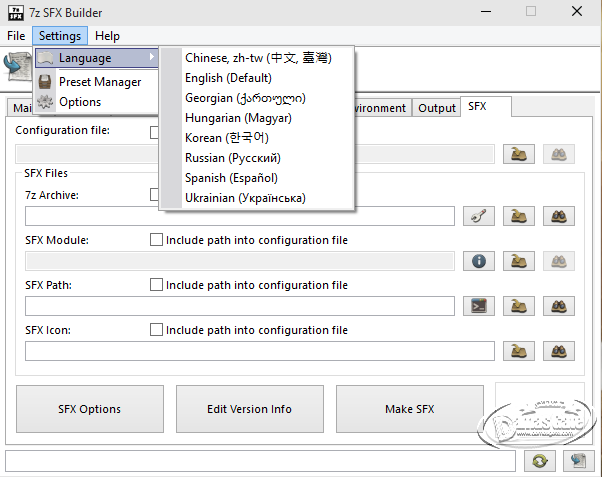602x477 pixels.
Task: Click the Language book icon
Action: (45, 58)
